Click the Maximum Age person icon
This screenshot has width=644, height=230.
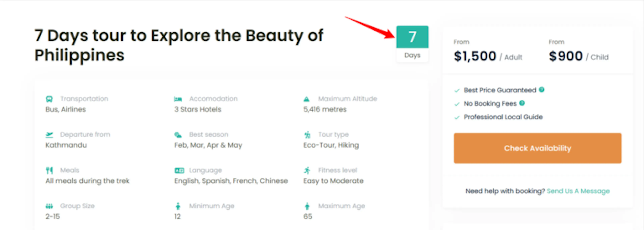click(x=307, y=206)
